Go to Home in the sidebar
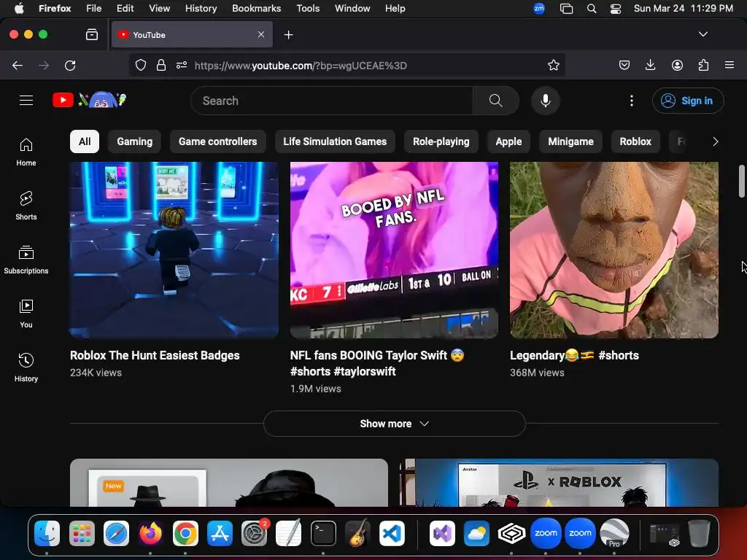This screenshot has height=560, width=747. 26,152
